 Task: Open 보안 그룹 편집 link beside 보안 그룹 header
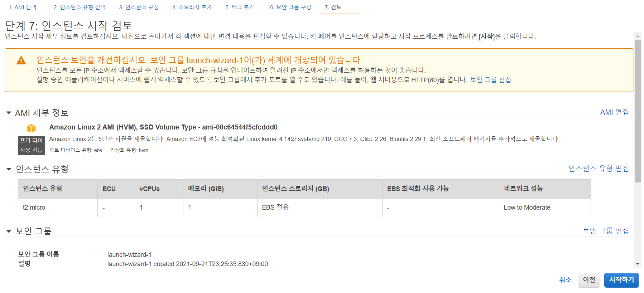point(606,231)
